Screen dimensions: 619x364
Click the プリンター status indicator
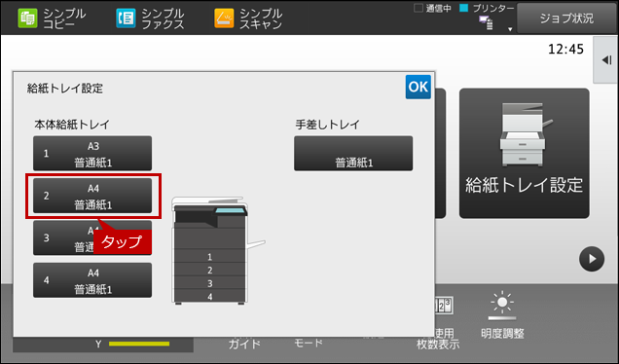pyautogui.click(x=488, y=9)
